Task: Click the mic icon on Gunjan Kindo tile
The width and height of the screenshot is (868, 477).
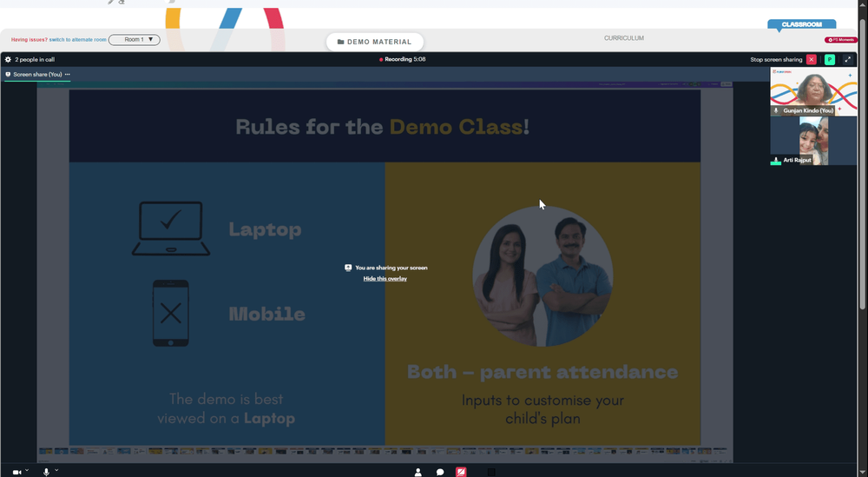Action: coord(776,110)
